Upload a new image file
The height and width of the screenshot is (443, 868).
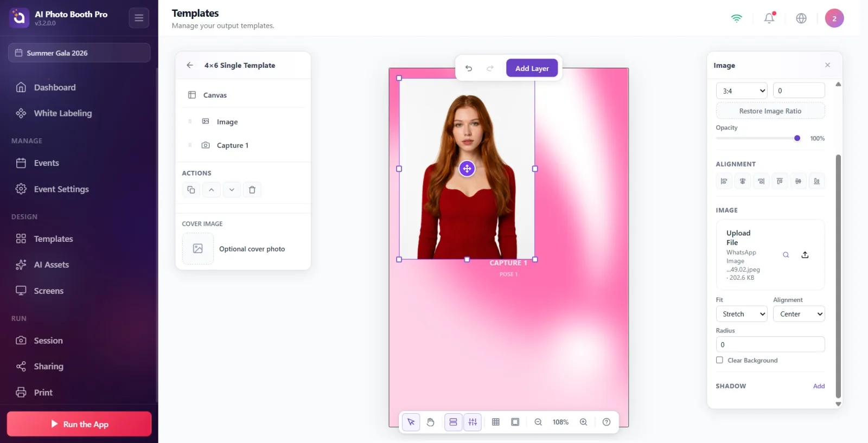coord(805,255)
